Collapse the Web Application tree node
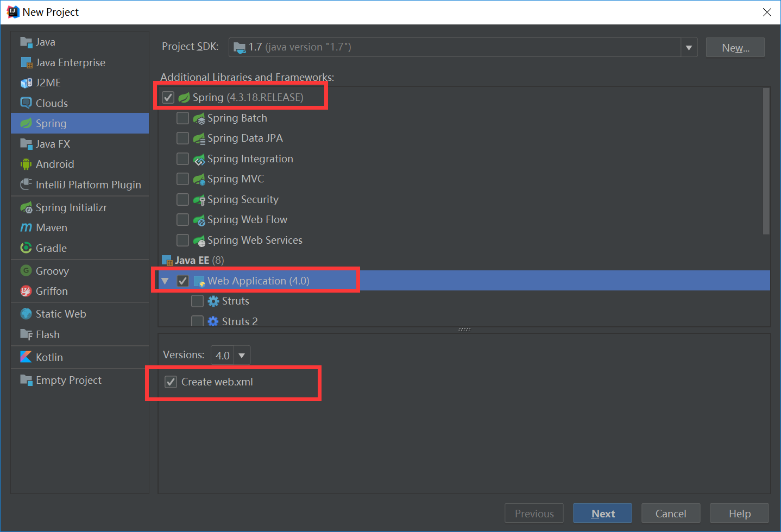 coord(165,281)
